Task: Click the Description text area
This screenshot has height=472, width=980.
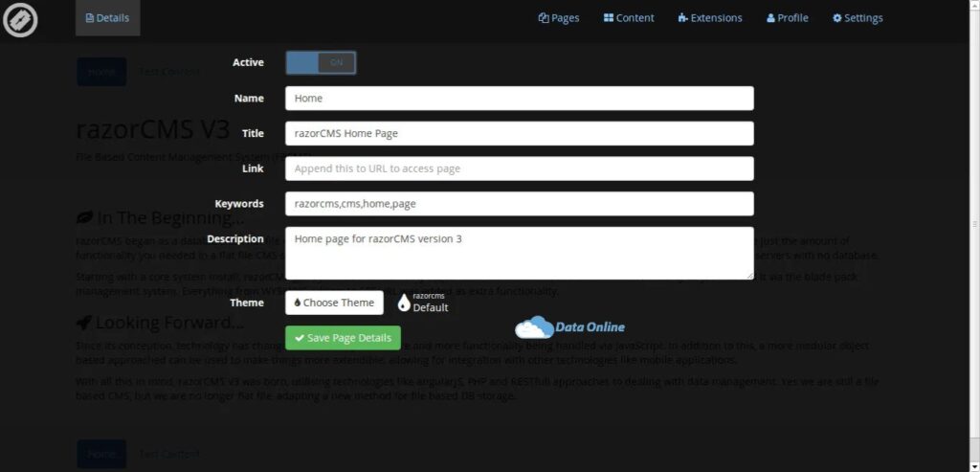Action: (x=520, y=253)
